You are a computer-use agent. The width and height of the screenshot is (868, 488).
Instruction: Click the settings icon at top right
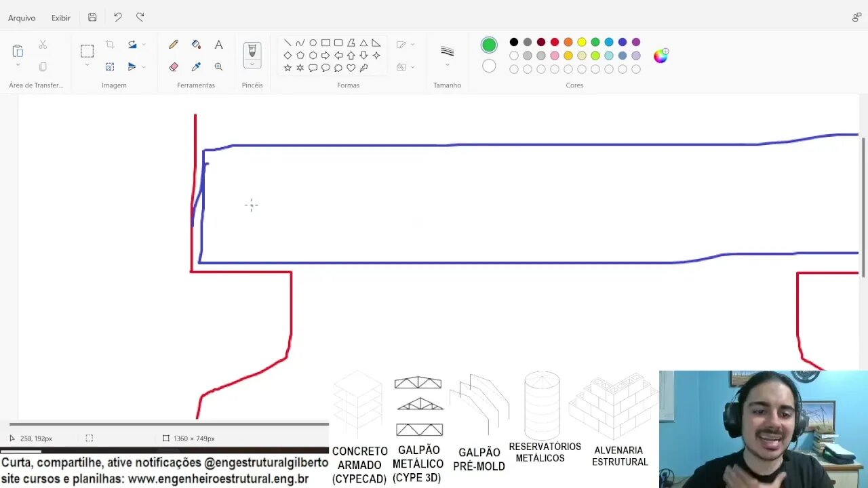pyautogui.click(x=856, y=17)
